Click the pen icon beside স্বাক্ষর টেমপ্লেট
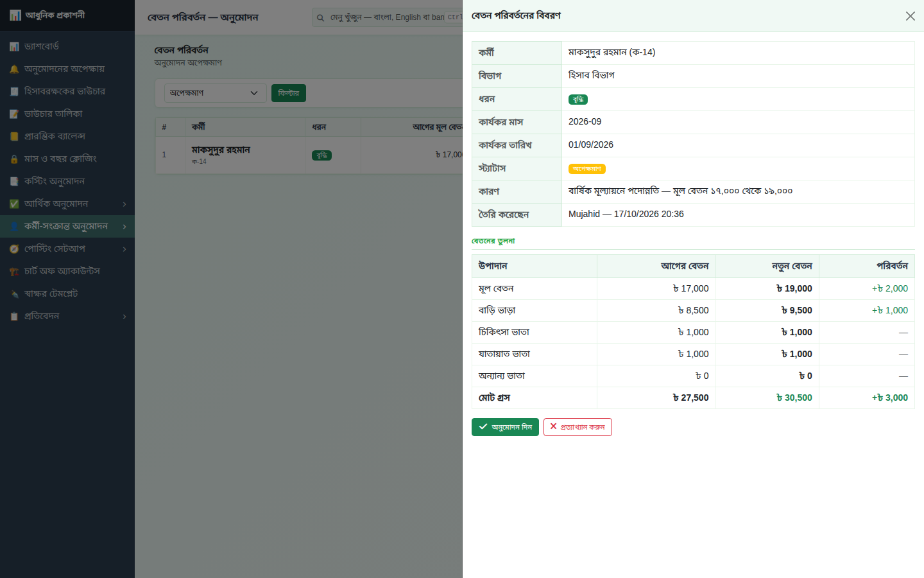Image resolution: width=924 pixels, height=578 pixels. tap(14, 293)
